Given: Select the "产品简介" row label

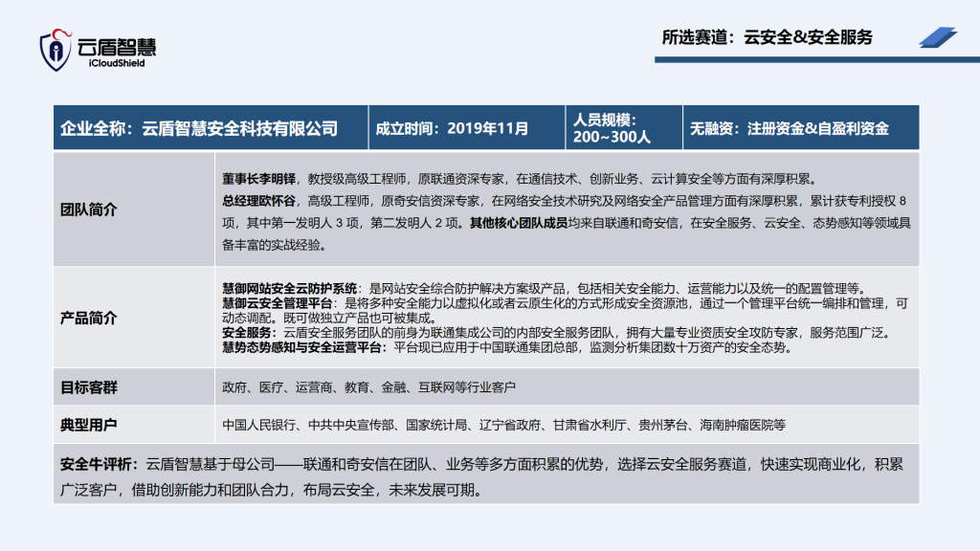Looking at the screenshot, I should pos(89,318).
